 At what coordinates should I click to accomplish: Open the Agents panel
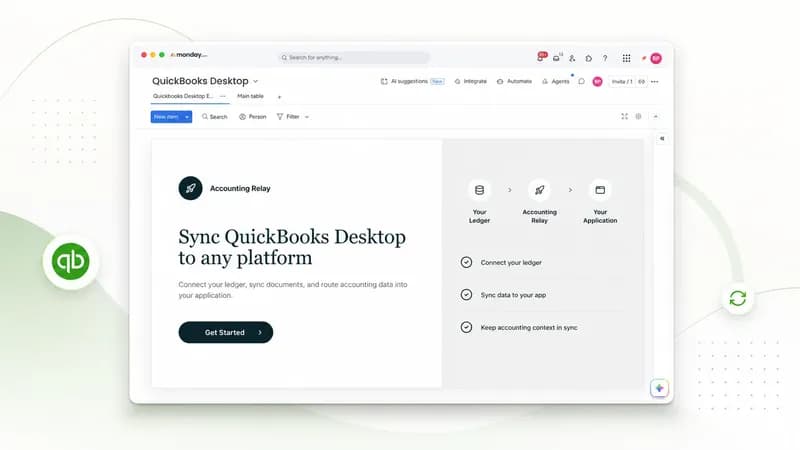click(556, 81)
